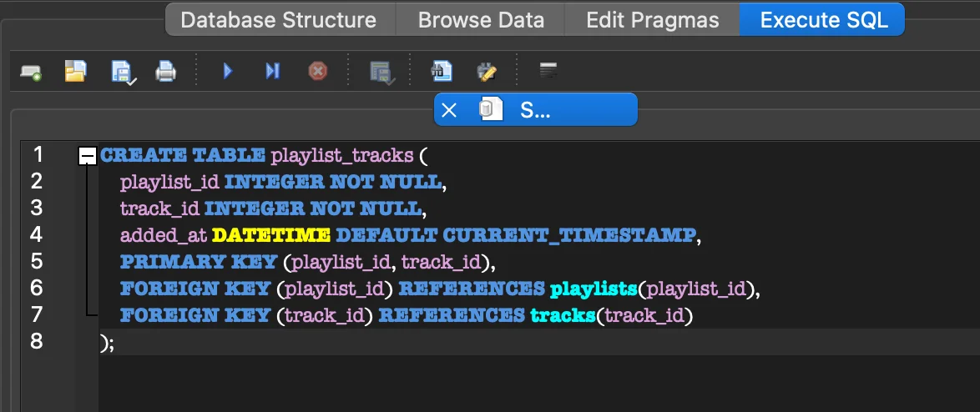
Task: Click PRIMARY KEY on line 5
Action: 198,262
